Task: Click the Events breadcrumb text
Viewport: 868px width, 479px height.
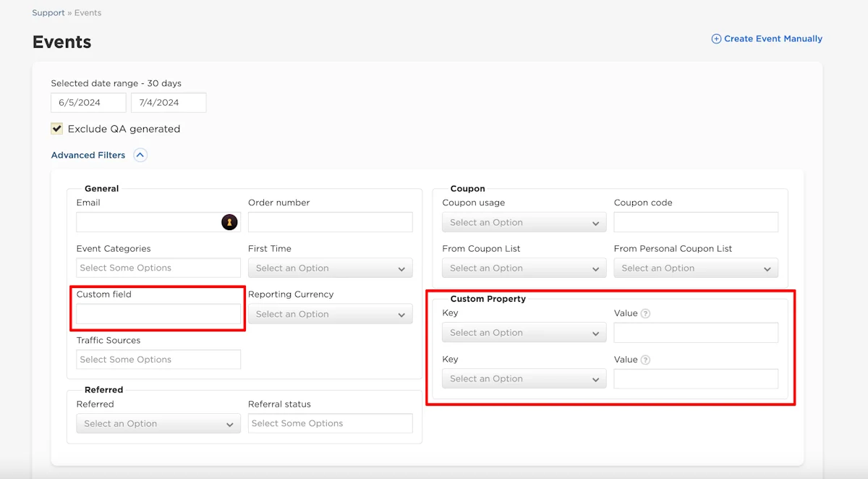Action: point(88,13)
